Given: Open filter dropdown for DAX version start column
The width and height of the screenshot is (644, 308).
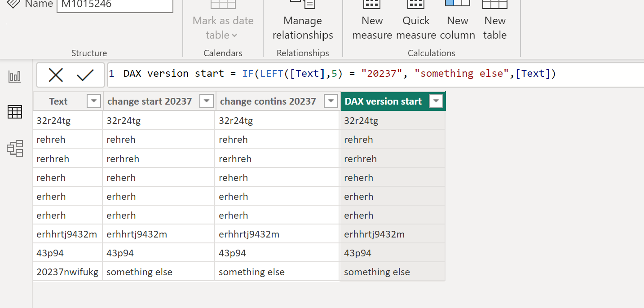Looking at the screenshot, I should pyautogui.click(x=436, y=101).
